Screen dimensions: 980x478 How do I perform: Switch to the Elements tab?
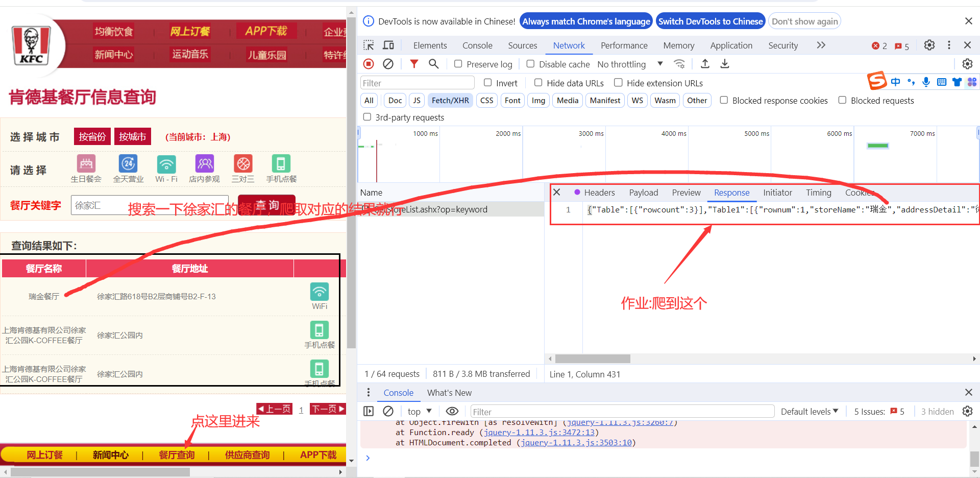click(430, 45)
